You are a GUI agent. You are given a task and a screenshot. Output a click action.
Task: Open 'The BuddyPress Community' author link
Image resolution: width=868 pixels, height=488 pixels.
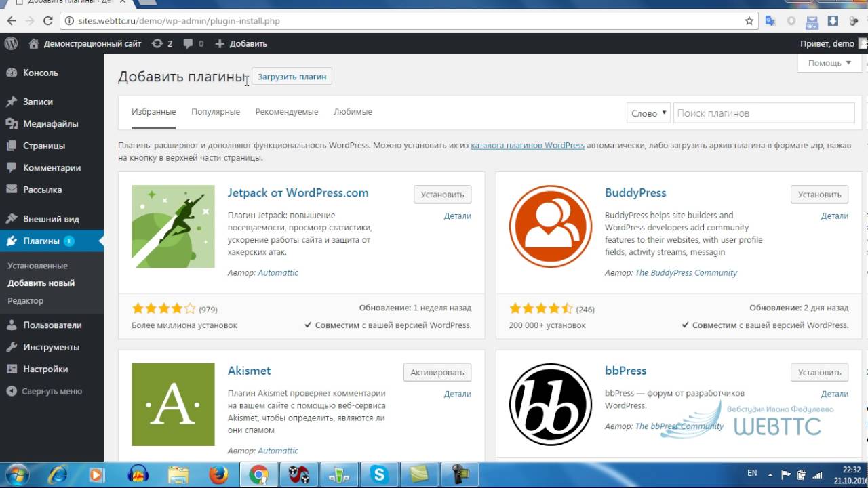tap(686, 272)
